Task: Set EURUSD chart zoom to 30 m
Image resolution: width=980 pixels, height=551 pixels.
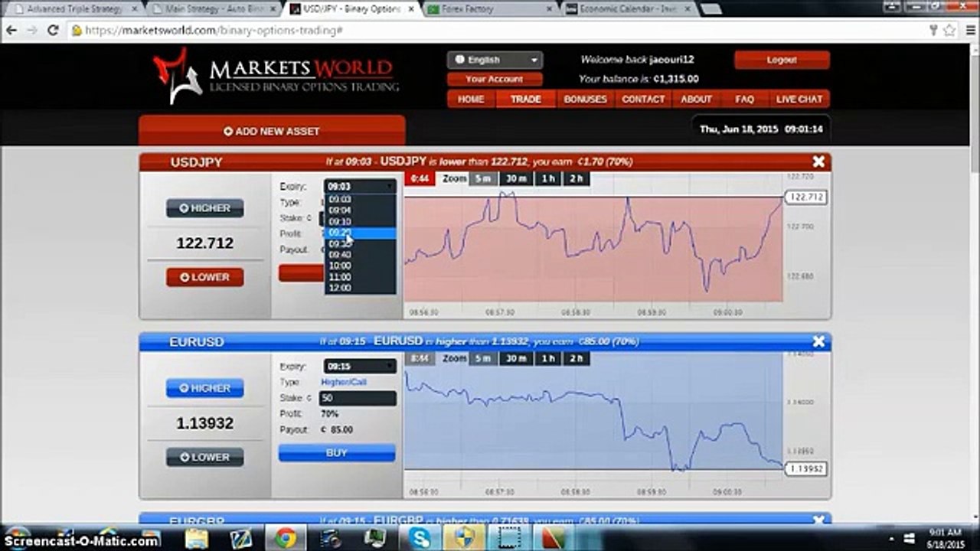Action: pyautogui.click(x=516, y=358)
